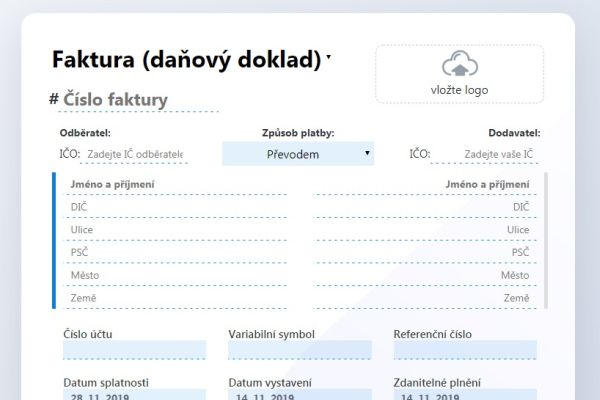
Task: Open the invoice type dropdown arrow next to title
Action: tap(329, 58)
